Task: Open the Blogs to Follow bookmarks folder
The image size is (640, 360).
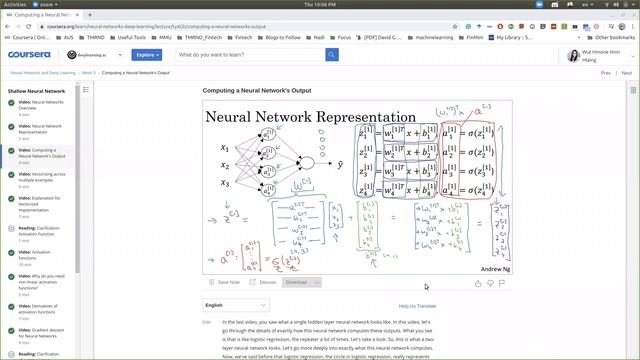Action: pyautogui.click(x=279, y=38)
